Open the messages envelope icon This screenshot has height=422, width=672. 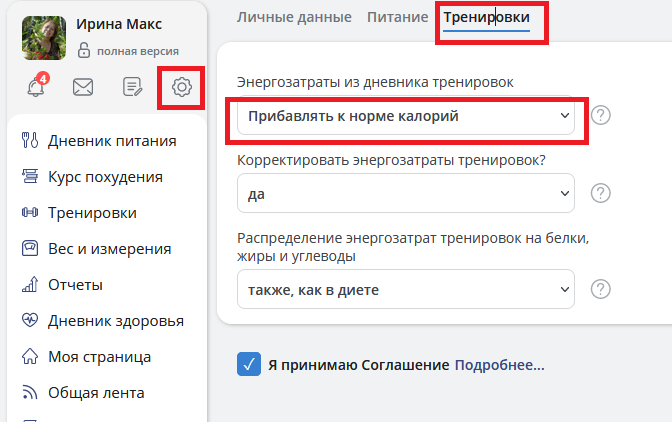pyautogui.click(x=83, y=88)
